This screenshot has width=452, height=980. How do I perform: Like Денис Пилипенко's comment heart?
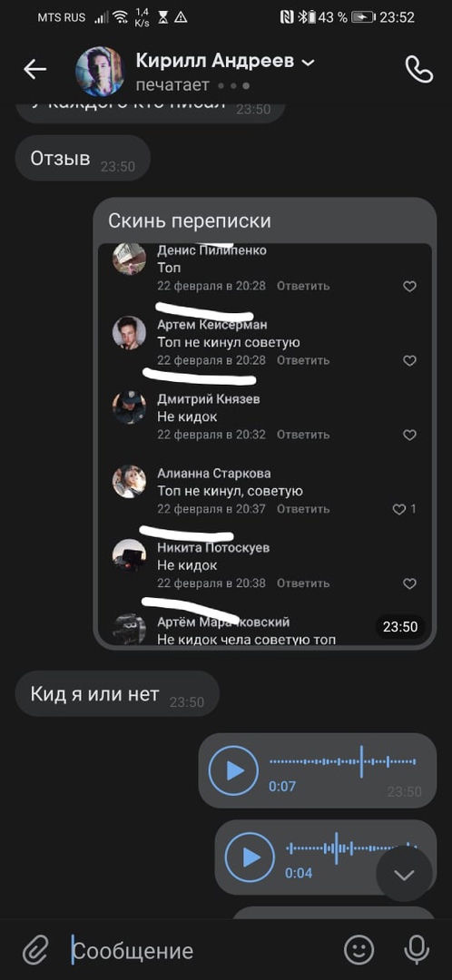tap(409, 286)
